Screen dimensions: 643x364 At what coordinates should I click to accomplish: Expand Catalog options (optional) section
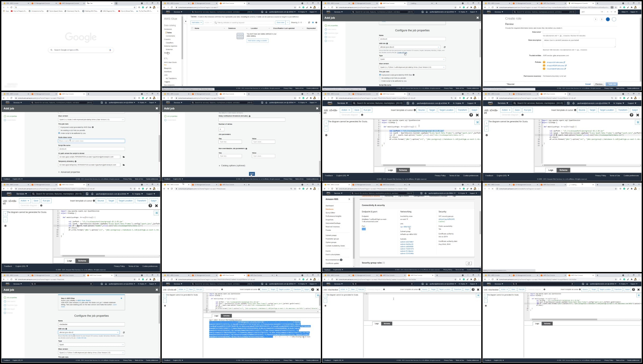pyautogui.click(x=232, y=166)
